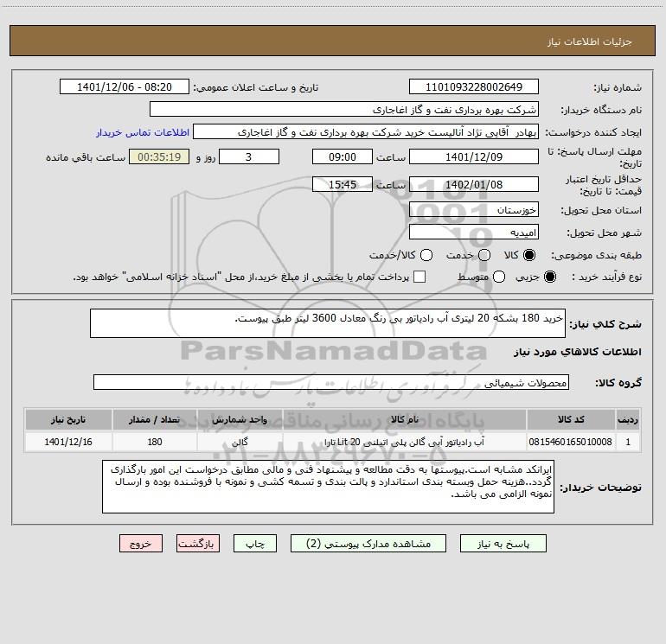
Task: Click تاریخ نیاز column header
Action: coord(68,420)
